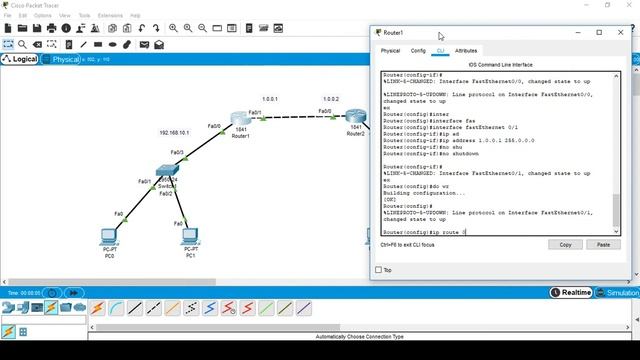Choose the light-blue Console cable
This screenshot has width=640, height=360.
pyautogui.click(x=116, y=308)
